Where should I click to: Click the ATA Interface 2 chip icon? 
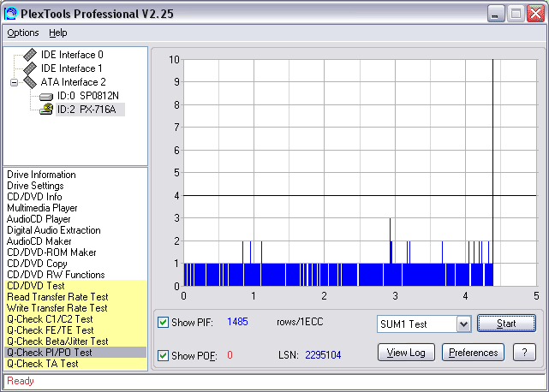tap(30, 82)
